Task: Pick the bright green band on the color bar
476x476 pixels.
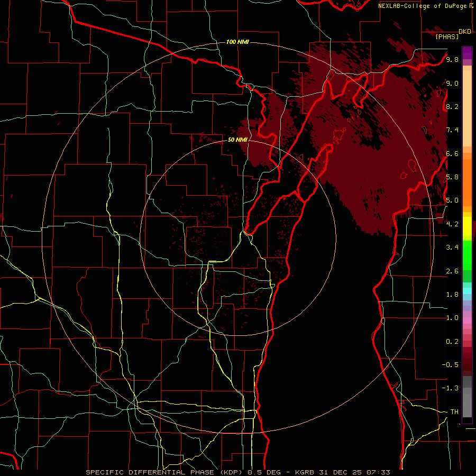Action: pos(467,255)
